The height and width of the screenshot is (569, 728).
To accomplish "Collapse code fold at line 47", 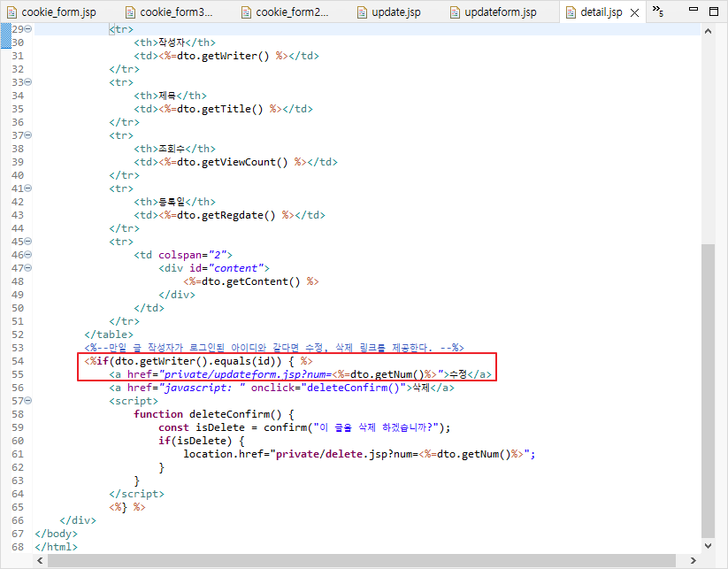I will coord(27,267).
